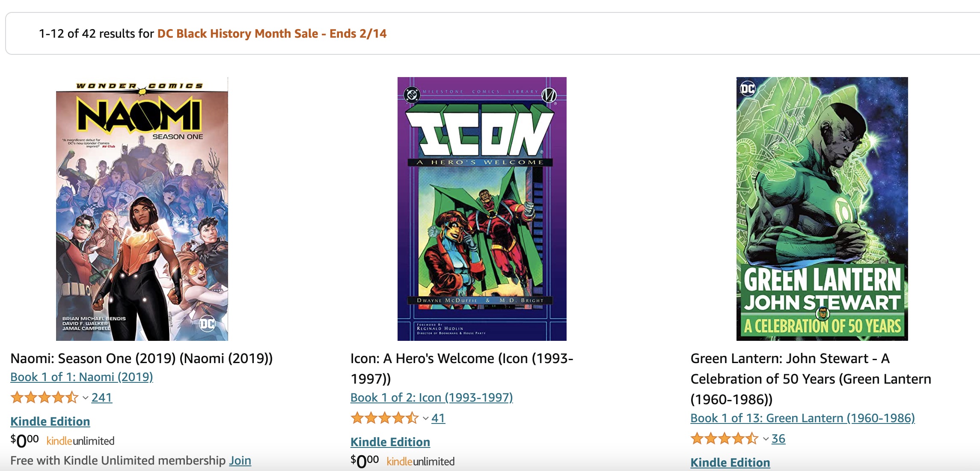Select Kindle Edition under Icon
Screen dimensions: 980x471
[390, 442]
